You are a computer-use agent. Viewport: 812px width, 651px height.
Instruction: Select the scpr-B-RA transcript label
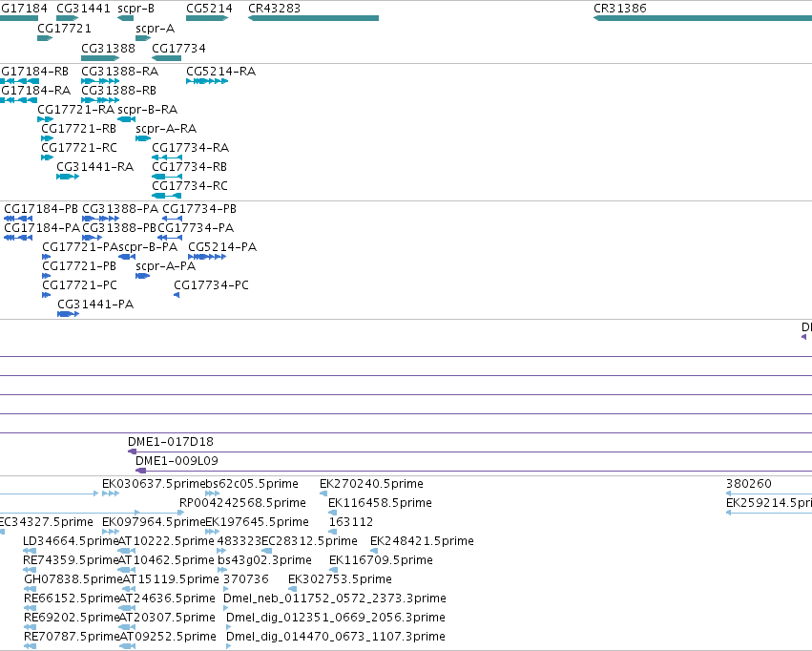tap(148, 109)
